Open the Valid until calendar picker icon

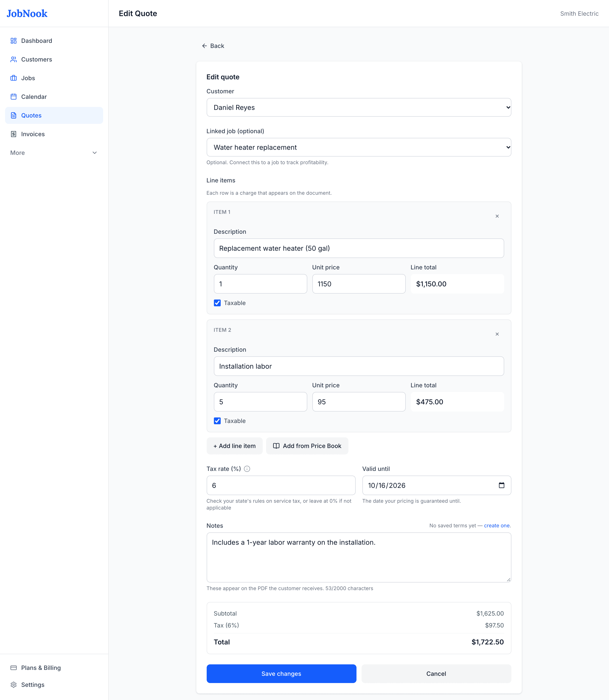pos(501,485)
